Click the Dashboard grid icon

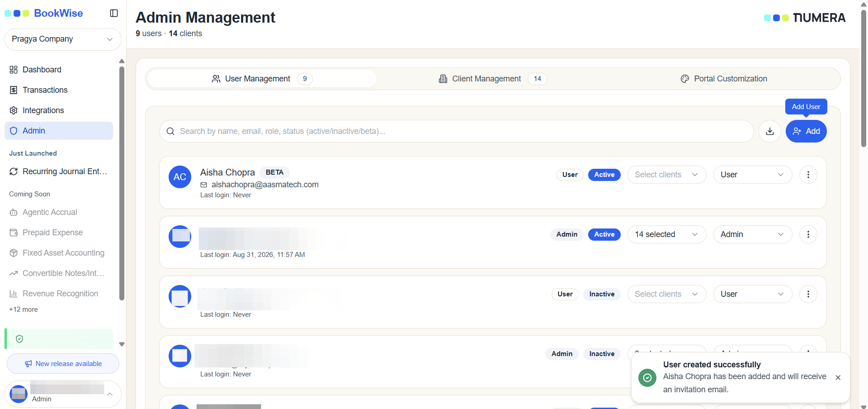pos(14,70)
